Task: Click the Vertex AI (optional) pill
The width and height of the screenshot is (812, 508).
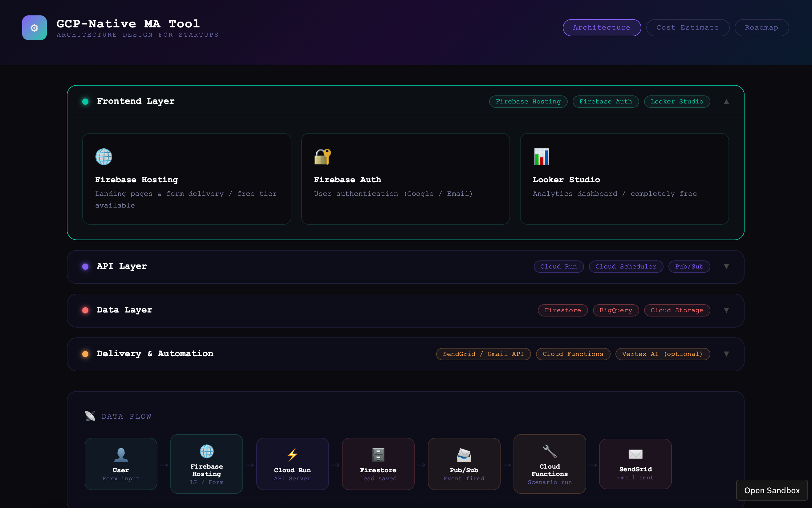Action: [x=662, y=354]
